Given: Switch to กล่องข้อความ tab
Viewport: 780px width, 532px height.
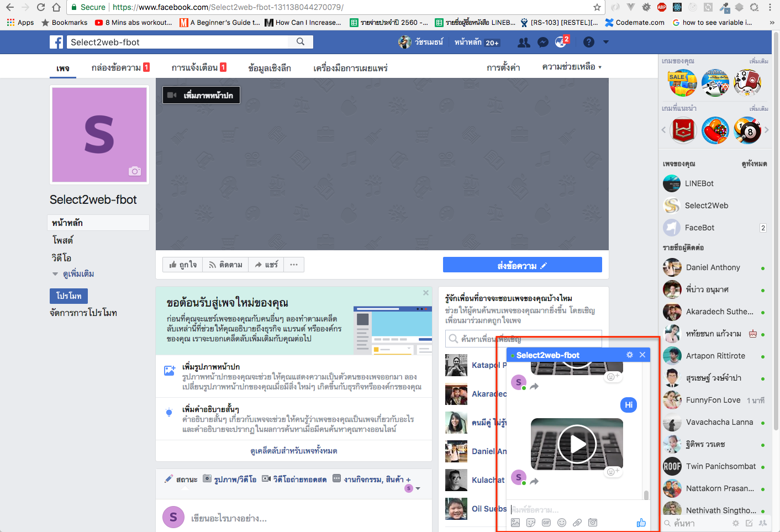Looking at the screenshot, I should [x=120, y=67].
